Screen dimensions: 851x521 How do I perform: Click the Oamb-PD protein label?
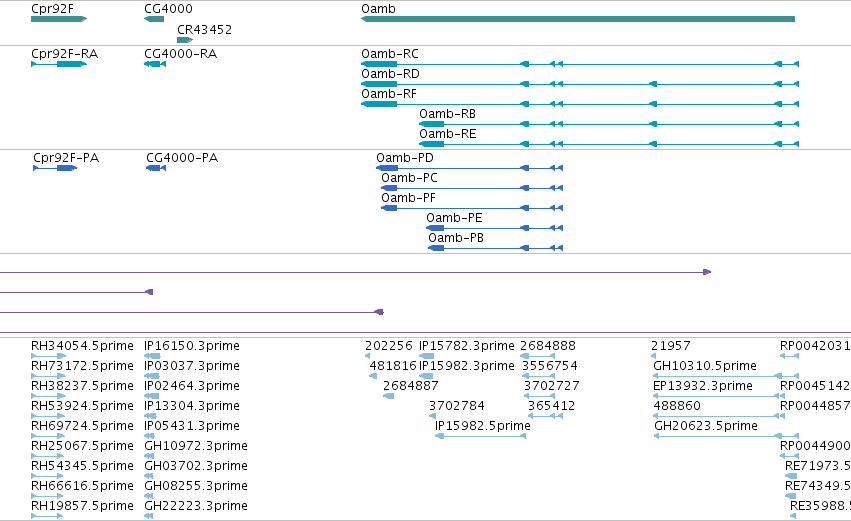(405, 158)
